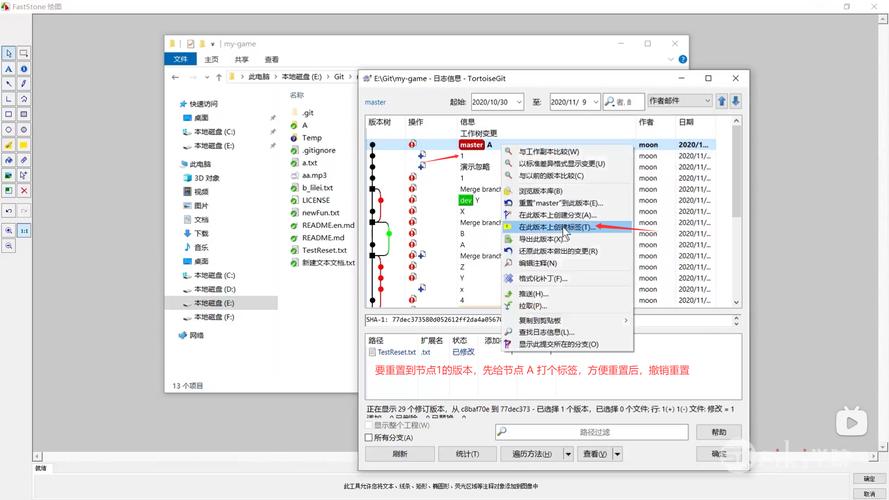
Task: Open the 起始 date dropdown 2020/10/30
Action: (x=519, y=102)
